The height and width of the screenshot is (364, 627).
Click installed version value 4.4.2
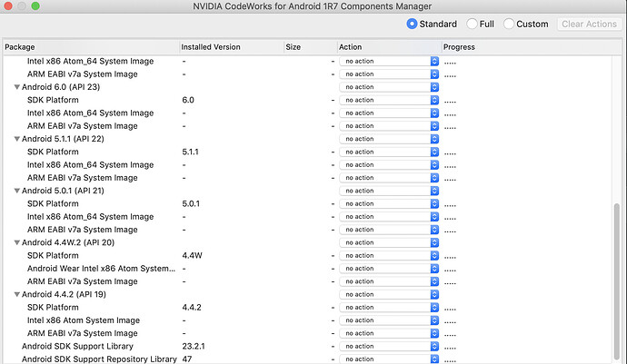(x=192, y=307)
